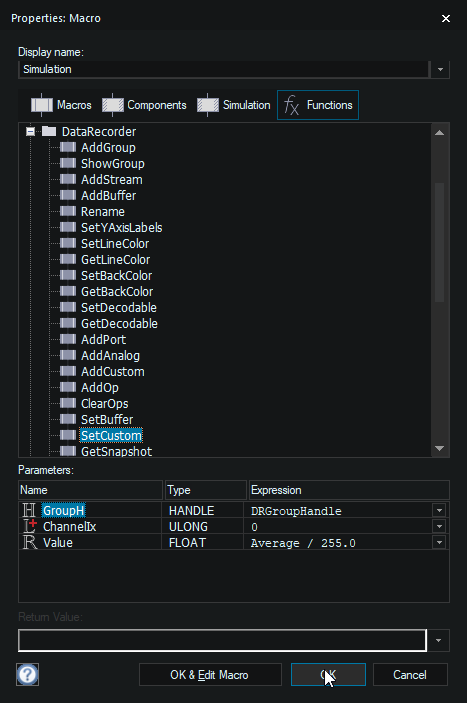The width and height of the screenshot is (467, 703).
Task: Open the Return Value dropdown arrow
Action: tap(438, 640)
